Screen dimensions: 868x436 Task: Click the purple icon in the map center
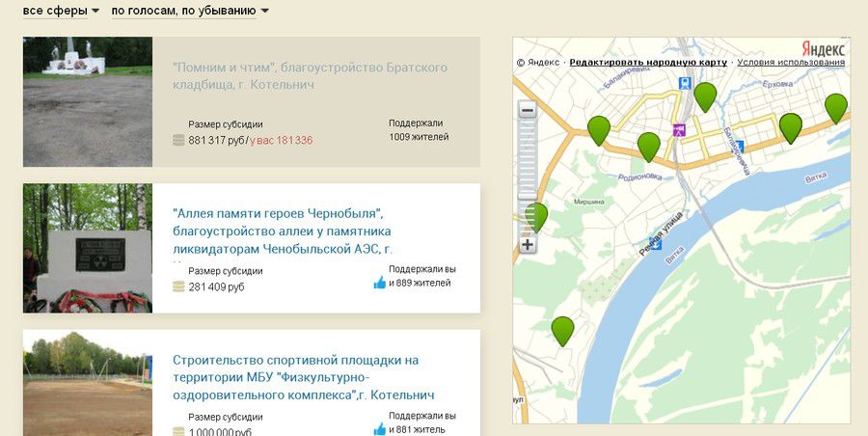(679, 128)
